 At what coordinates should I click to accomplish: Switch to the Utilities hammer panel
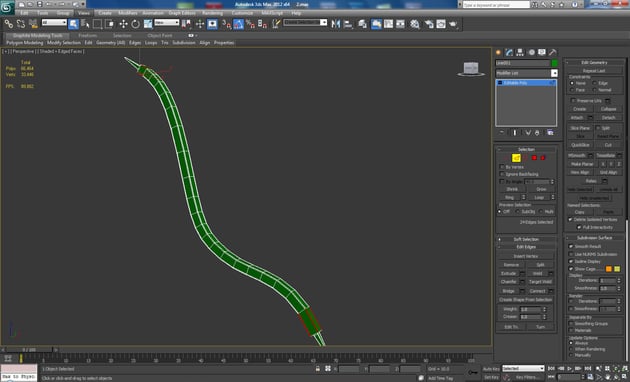(553, 52)
